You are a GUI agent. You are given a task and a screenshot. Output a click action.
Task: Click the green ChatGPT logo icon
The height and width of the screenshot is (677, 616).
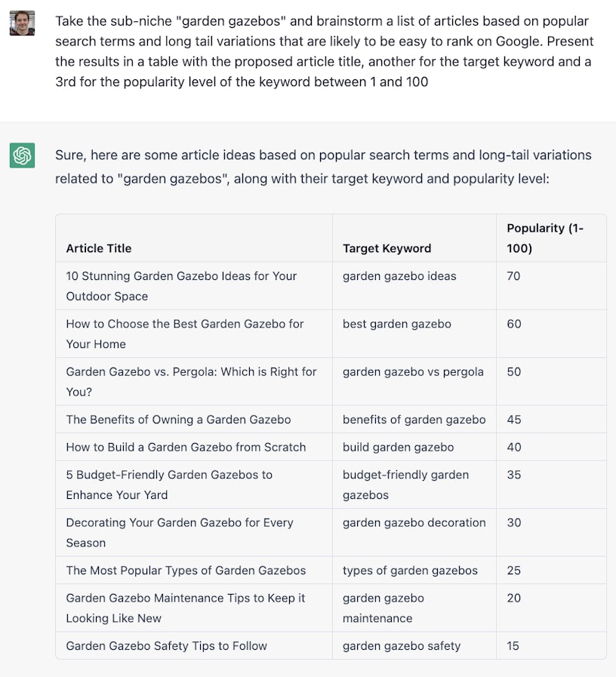coord(22,155)
